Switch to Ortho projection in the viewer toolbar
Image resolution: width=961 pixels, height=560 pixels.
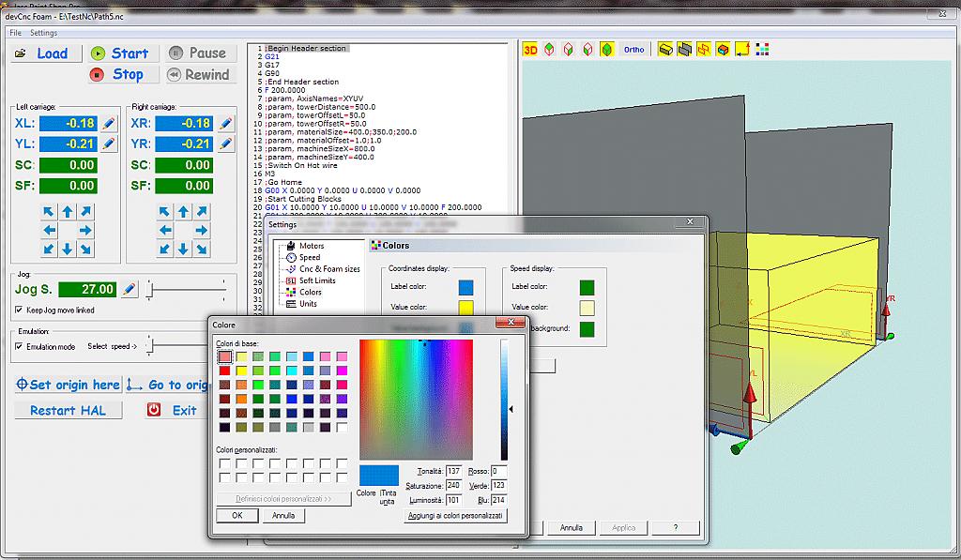click(634, 49)
